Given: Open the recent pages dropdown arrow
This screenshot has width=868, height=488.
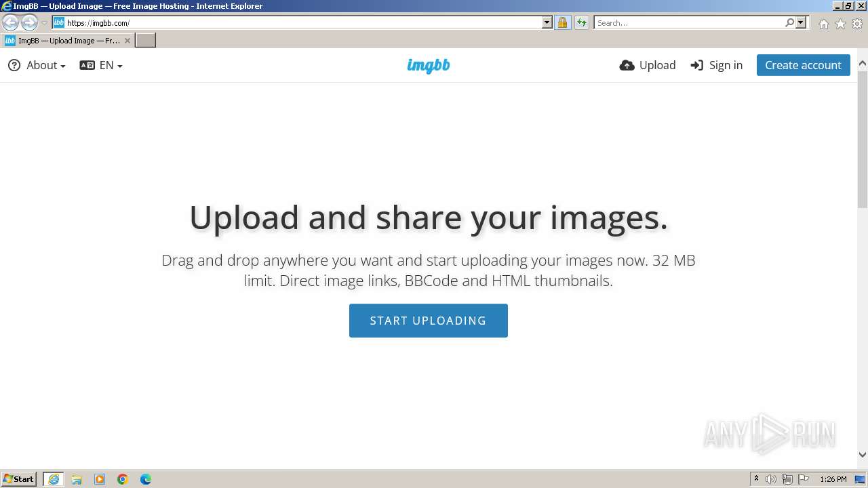Looking at the screenshot, I should click(44, 23).
